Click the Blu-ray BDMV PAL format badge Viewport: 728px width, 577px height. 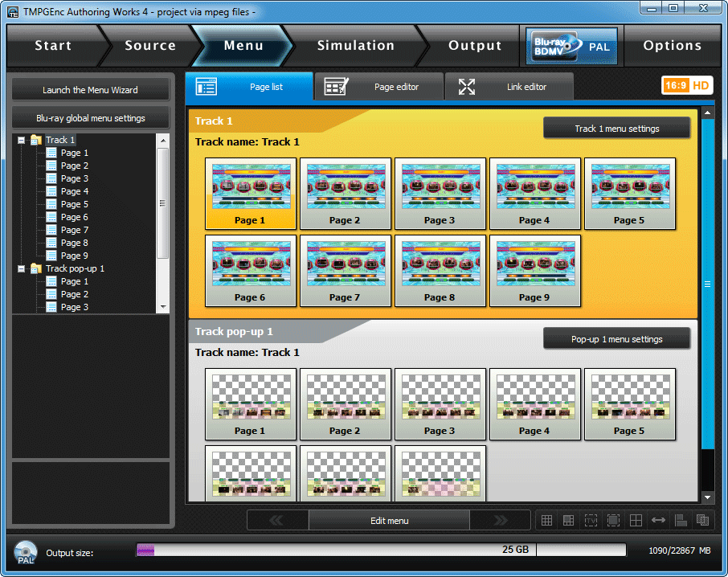571,46
